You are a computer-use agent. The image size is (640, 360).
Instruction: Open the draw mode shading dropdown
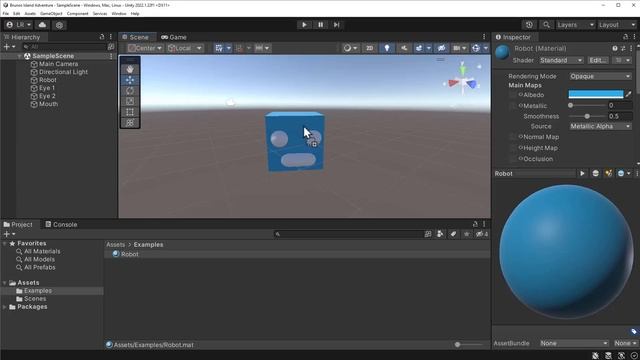pos(350,48)
